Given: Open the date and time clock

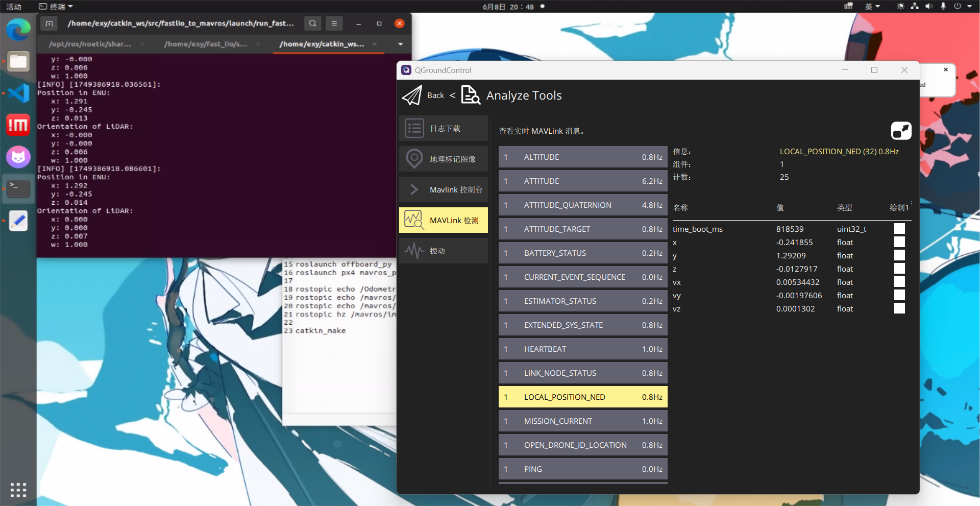Looking at the screenshot, I should pyautogui.click(x=508, y=7).
